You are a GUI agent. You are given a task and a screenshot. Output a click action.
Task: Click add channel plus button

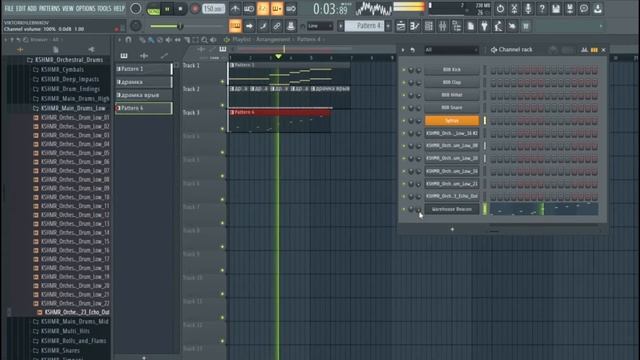452,229
